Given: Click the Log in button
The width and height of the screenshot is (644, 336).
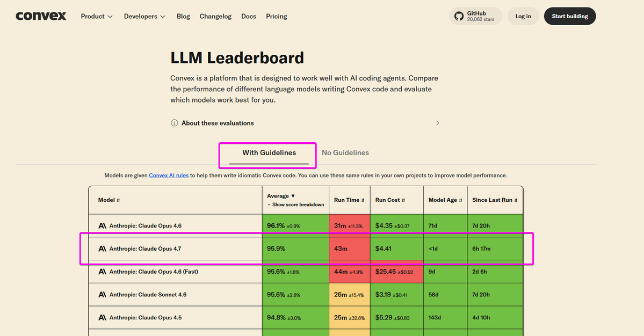Looking at the screenshot, I should pos(523,17).
